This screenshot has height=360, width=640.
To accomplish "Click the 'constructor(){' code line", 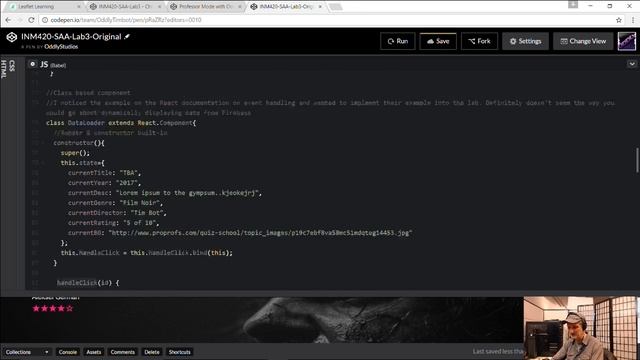I will pos(79,143).
